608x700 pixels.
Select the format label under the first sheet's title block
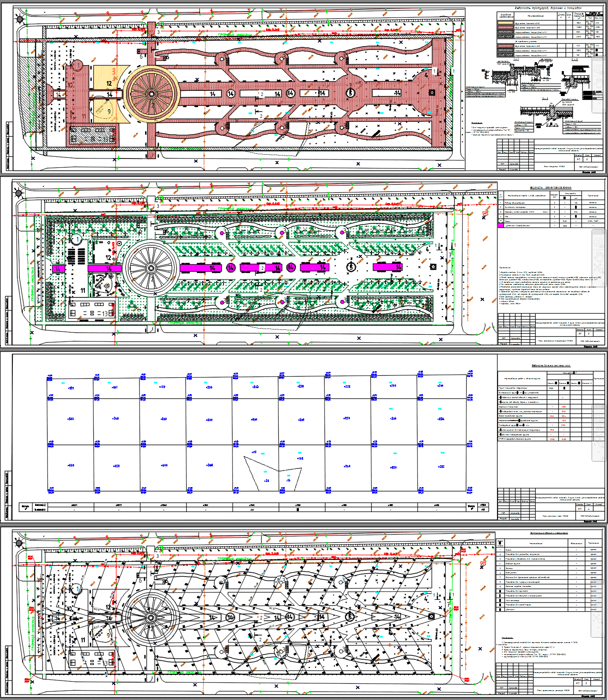(x=589, y=172)
